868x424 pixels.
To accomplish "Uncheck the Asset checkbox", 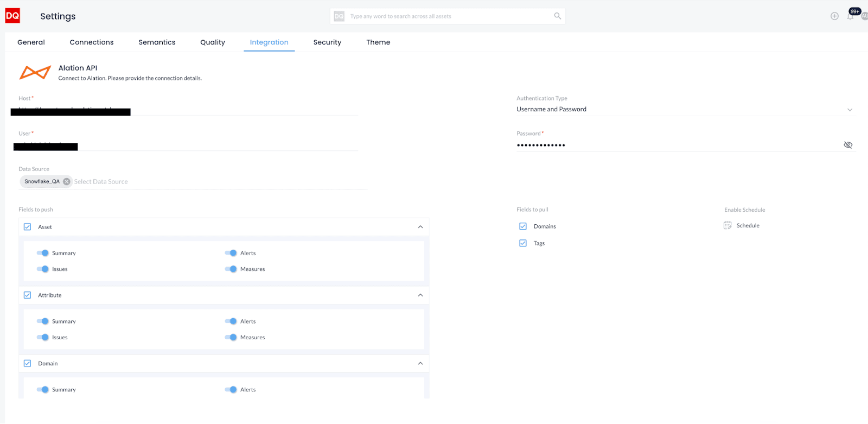I will click(x=28, y=227).
